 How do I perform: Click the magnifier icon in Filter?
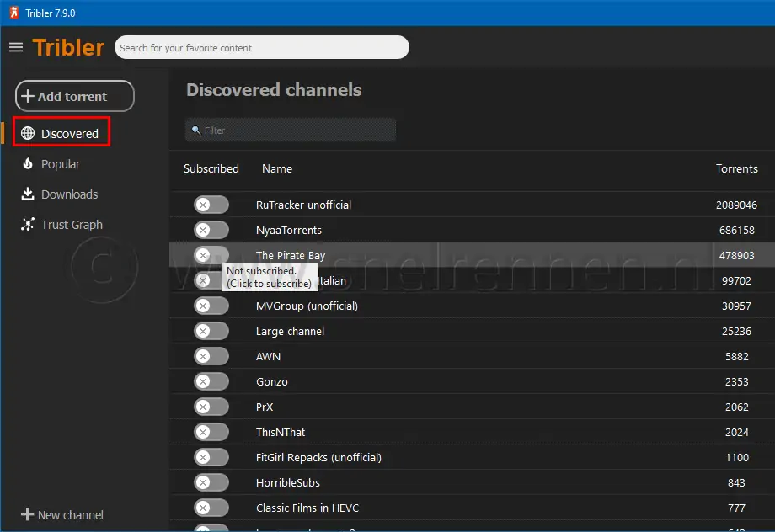point(196,130)
